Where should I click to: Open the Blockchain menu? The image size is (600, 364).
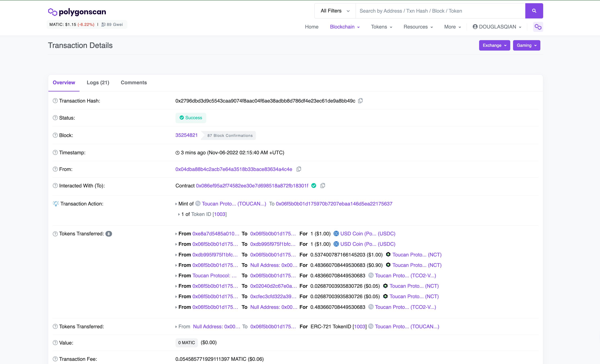pos(345,27)
